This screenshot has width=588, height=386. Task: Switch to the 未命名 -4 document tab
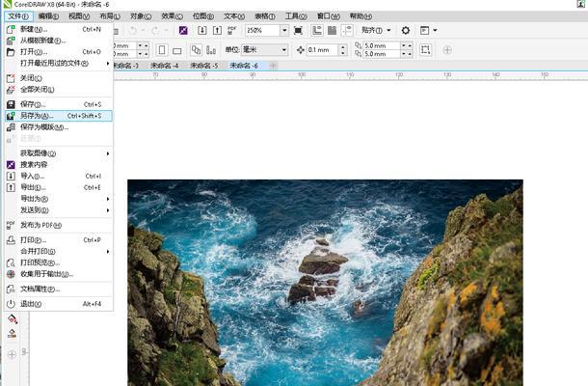(x=164, y=66)
